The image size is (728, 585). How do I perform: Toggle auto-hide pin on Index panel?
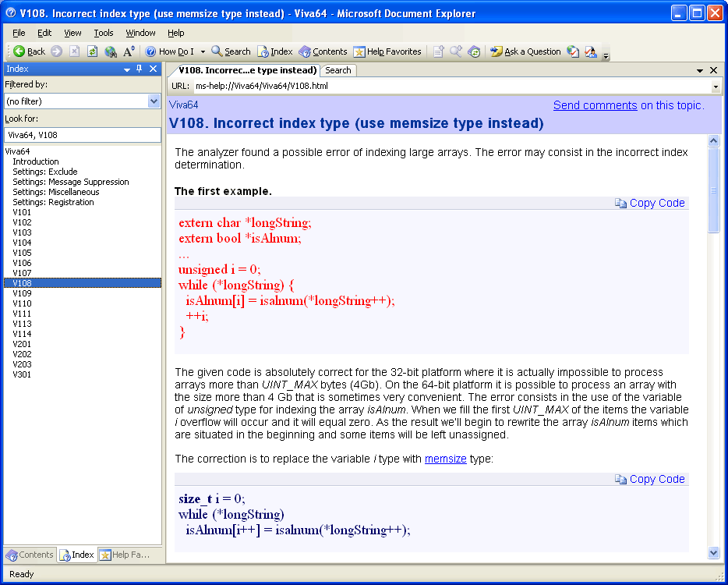click(x=140, y=69)
